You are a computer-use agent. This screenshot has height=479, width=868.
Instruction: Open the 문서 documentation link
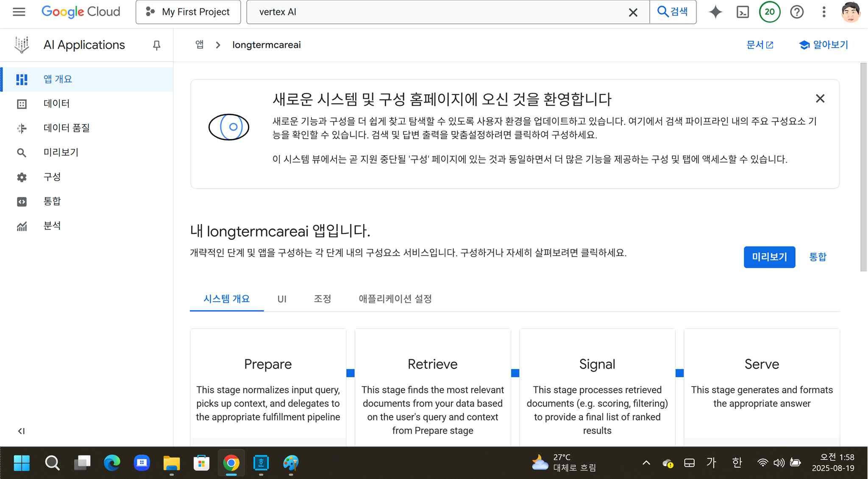tap(759, 45)
